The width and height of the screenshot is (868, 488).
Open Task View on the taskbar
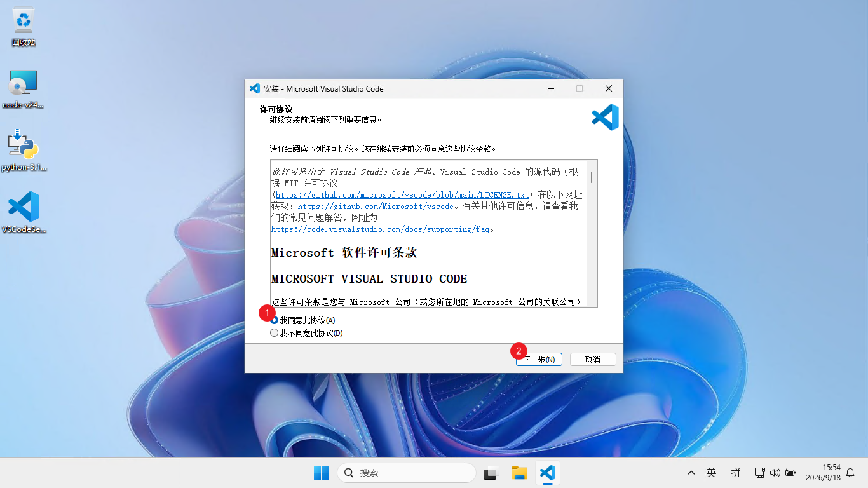tap(490, 473)
